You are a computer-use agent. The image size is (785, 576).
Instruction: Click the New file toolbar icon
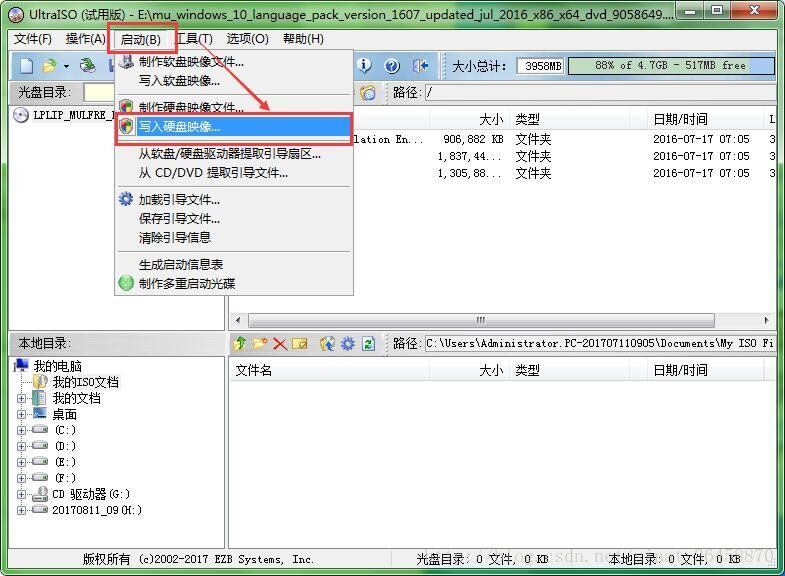[x=27, y=66]
